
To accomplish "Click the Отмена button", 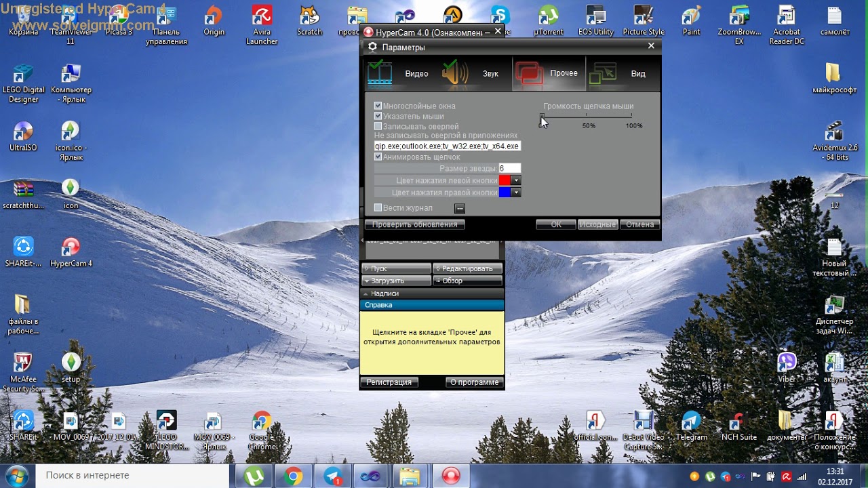I will tap(639, 224).
